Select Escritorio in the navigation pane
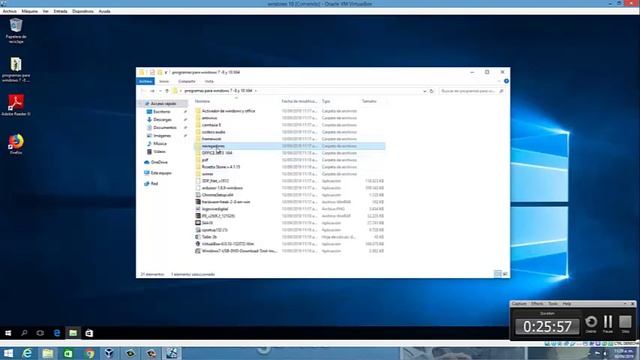Image resolution: width=640 pixels, height=360 pixels. click(162, 111)
